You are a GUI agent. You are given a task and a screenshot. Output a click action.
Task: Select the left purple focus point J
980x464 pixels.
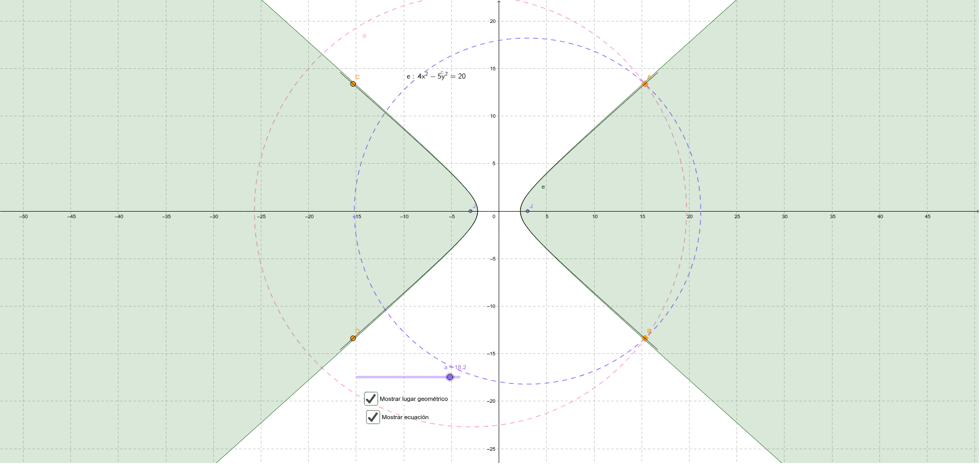tap(471, 211)
